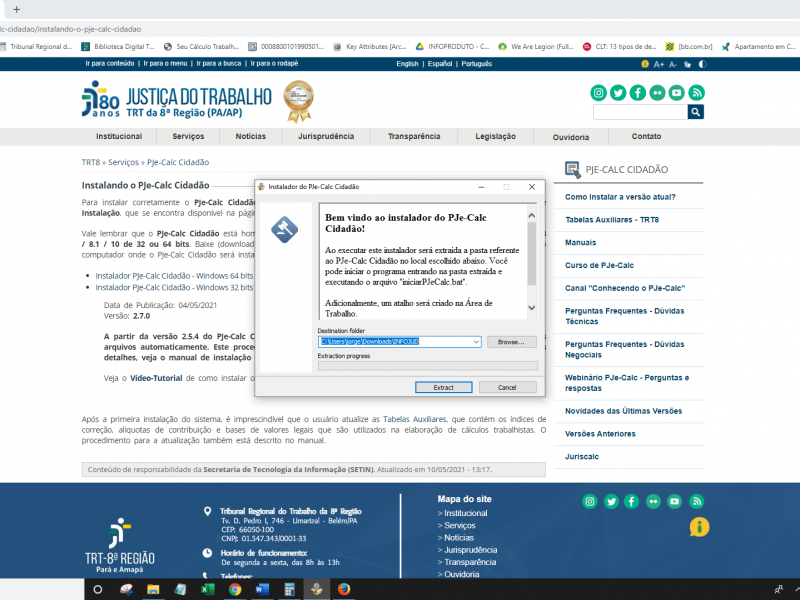The width and height of the screenshot is (800, 600).
Task: Open 'Curso de PJe-Calc' sidebar link
Action: 599,265
